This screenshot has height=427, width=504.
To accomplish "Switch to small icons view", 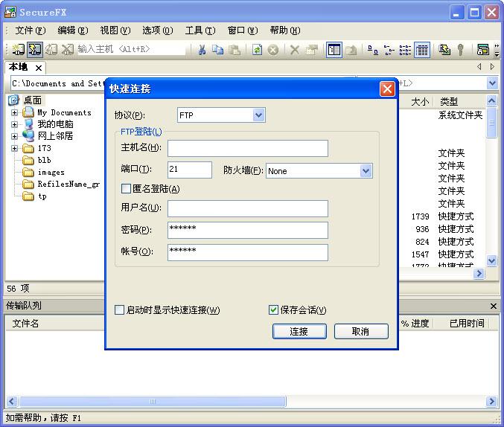I will click(x=389, y=50).
